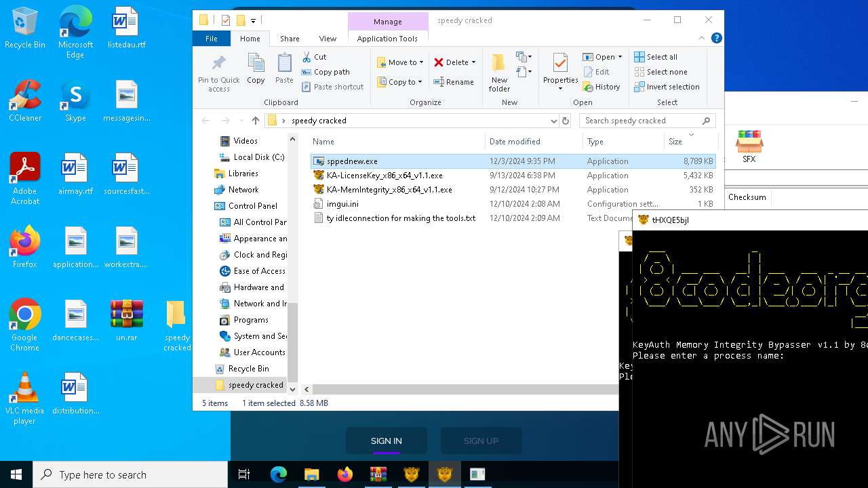
Task: Click the red Delete icon
Action: coord(439,62)
